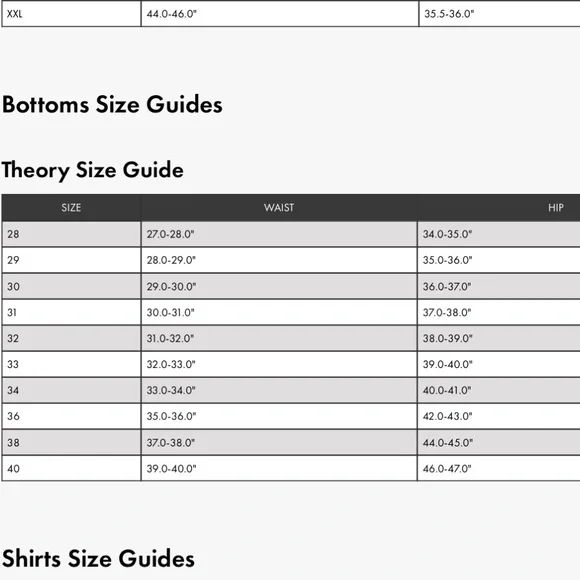Select the size 40 row cell
580x580 pixels.
point(71,469)
